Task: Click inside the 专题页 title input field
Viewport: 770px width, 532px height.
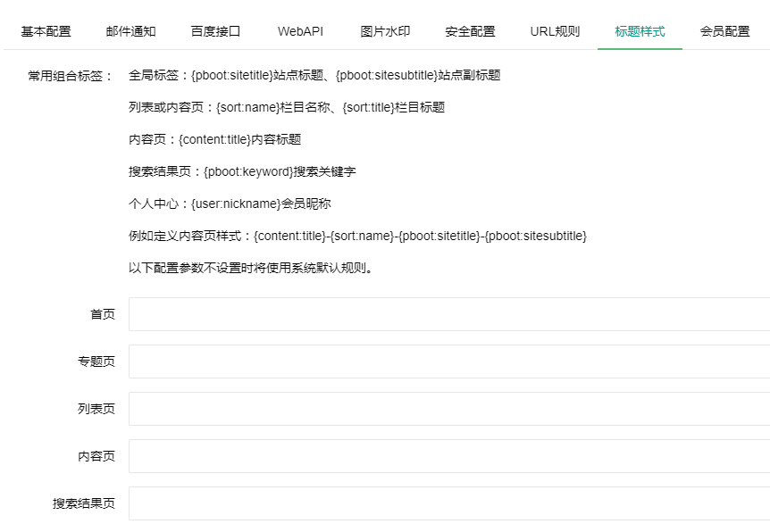Action: [x=402, y=361]
